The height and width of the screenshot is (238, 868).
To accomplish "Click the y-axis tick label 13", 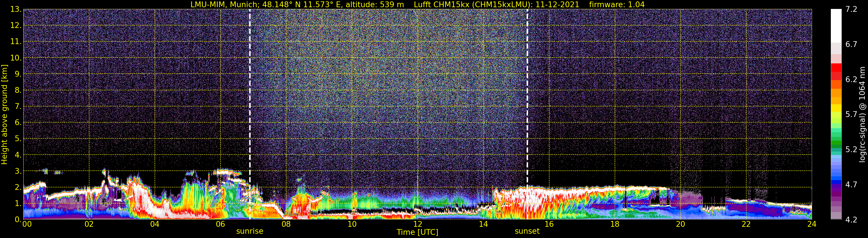I will (16, 10).
